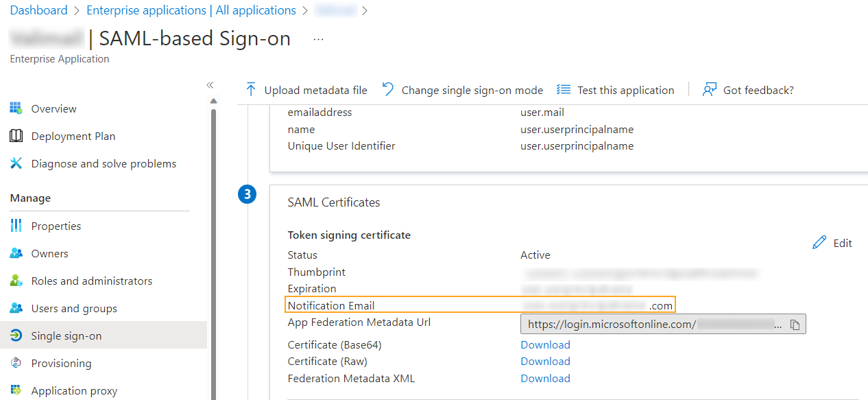
Task: Open the ellipsis menu beside SAML-based Sign-on
Action: 317,39
